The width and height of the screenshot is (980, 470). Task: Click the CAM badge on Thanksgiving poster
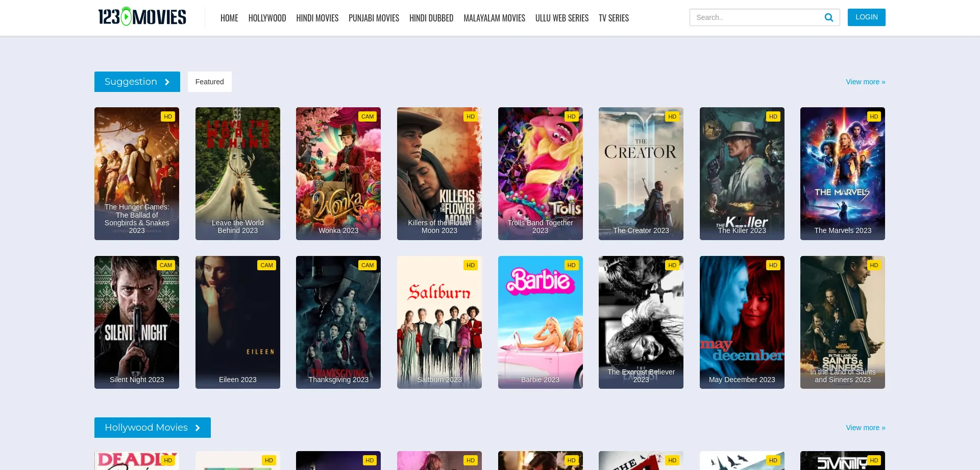(x=367, y=265)
